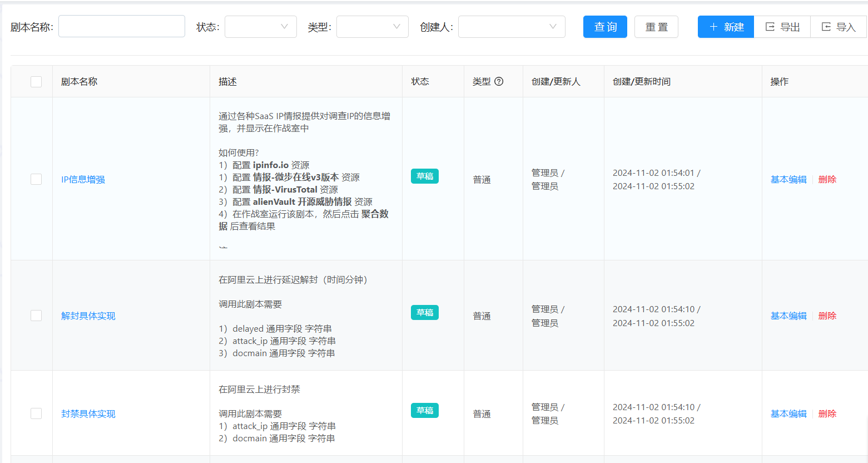Toggle the select-all checkbox in table header
This screenshot has height=463, width=868.
36,82
